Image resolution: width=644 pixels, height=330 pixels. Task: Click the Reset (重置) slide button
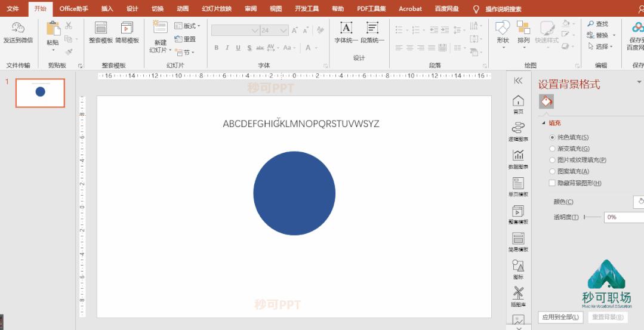click(185, 39)
